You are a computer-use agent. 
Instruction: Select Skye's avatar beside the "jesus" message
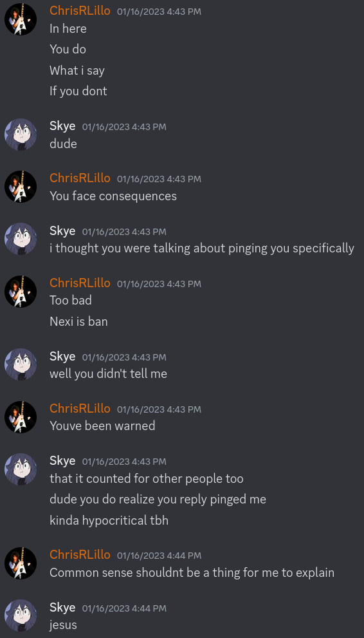21,615
